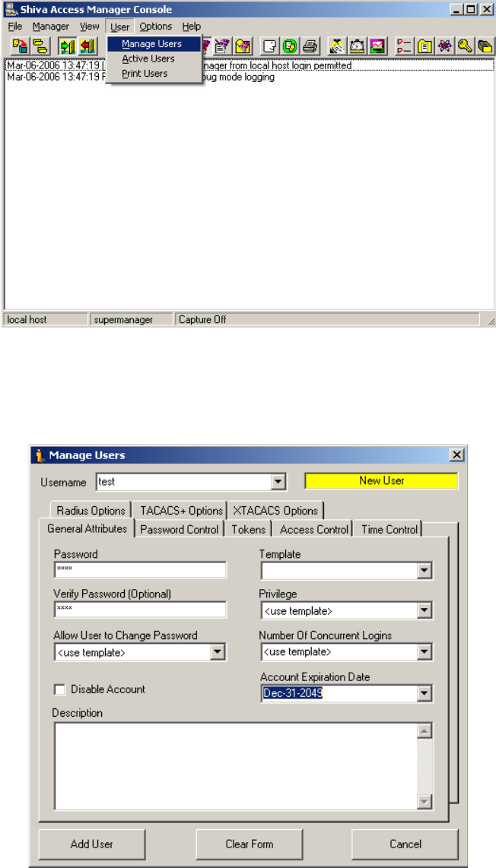Open the Password Control tab
This screenshot has width=496, height=868.
click(180, 530)
